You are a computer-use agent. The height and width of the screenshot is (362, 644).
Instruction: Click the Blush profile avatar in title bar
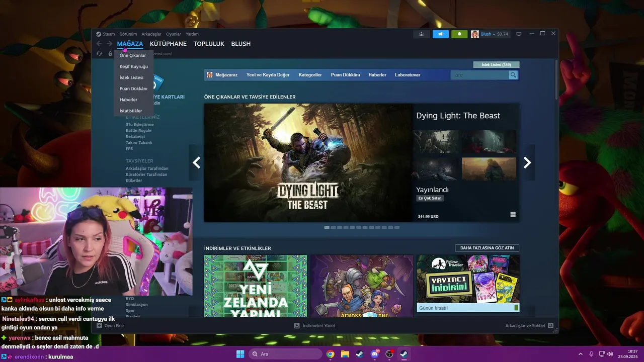(475, 34)
